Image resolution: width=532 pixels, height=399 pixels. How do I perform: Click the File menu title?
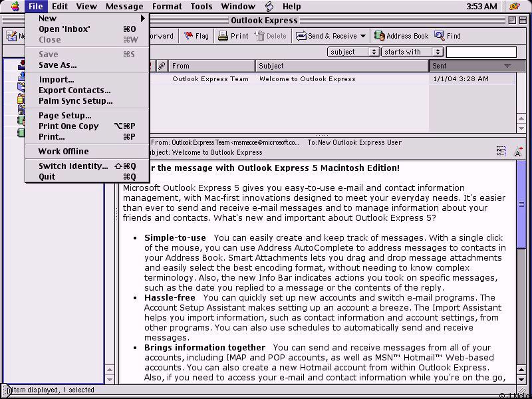coord(36,6)
